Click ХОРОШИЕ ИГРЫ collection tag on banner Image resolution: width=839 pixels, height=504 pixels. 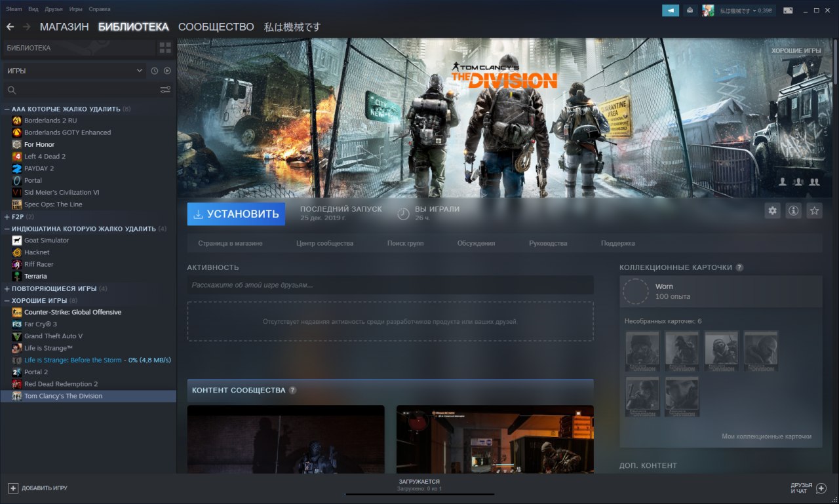point(796,50)
